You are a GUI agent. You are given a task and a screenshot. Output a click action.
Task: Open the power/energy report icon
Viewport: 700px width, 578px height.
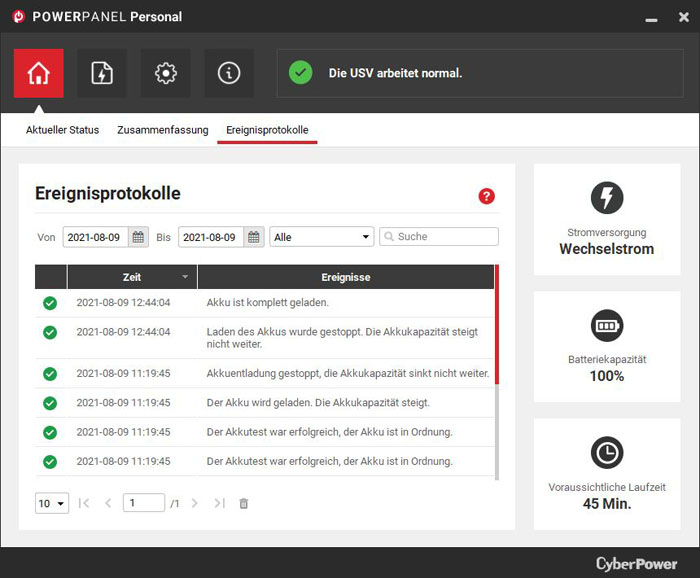[102, 73]
